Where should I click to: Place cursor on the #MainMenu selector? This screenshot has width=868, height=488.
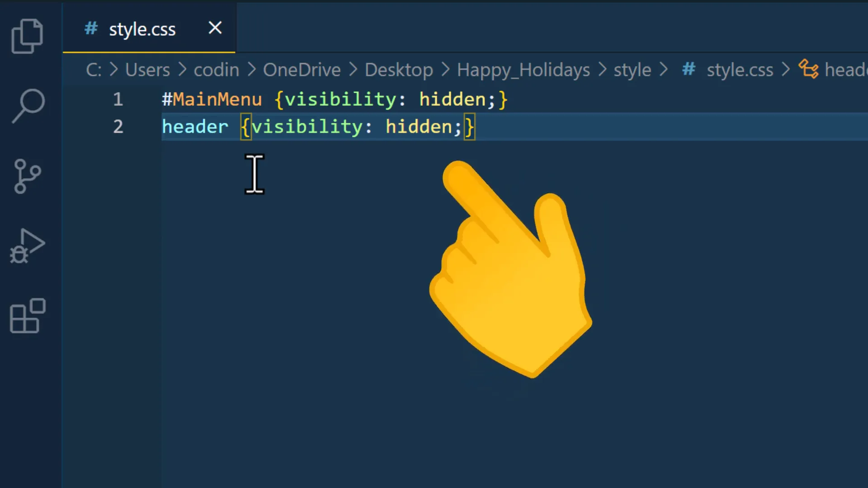point(212,99)
